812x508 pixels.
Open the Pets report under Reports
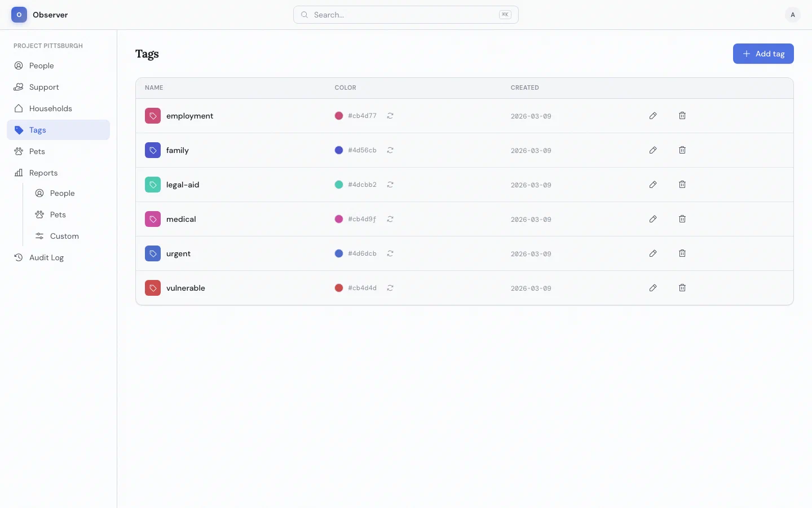point(69,214)
